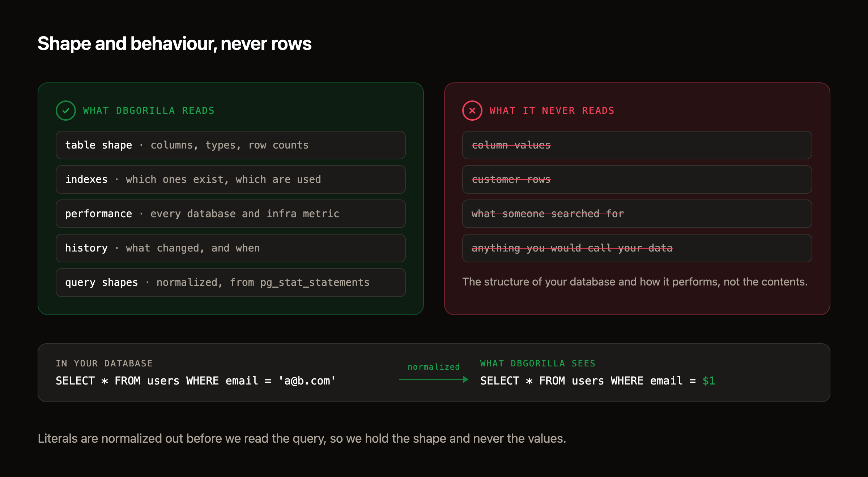Image resolution: width=868 pixels, height=477 pixels.
Task: Click the green normalized arrow
Action: click(434, 379)
